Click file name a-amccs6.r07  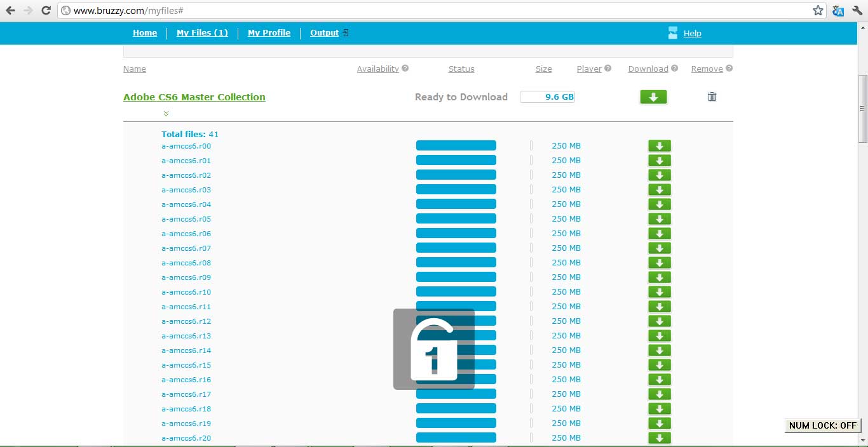click(186, 248)
